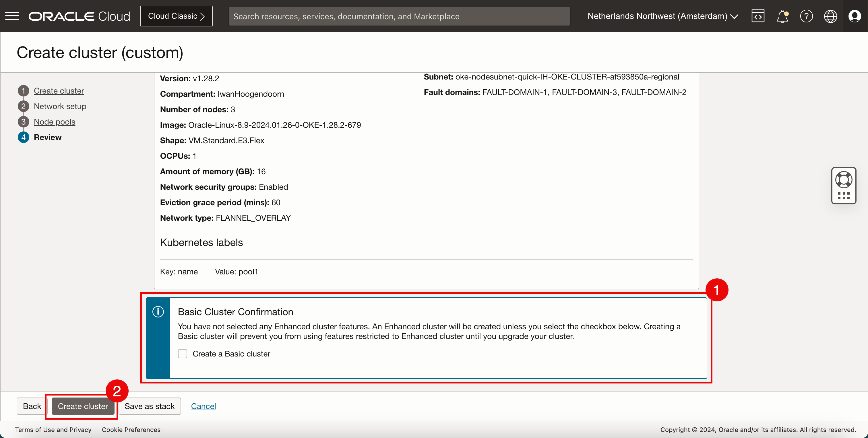Open the help question mark menu
The width and height of the screenshot is (868, 438).
click(x=806, y=16)
